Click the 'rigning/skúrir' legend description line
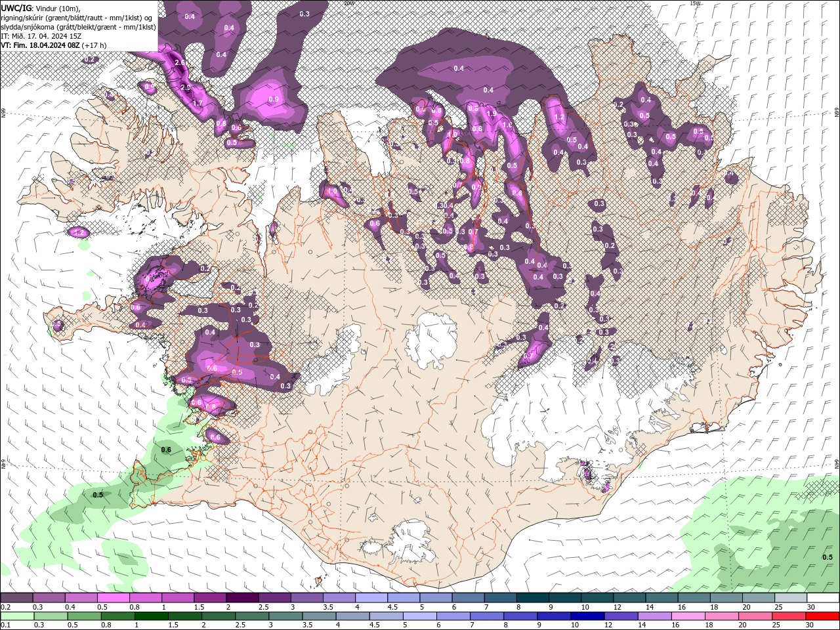840x630 pixels. coord(77,17)
